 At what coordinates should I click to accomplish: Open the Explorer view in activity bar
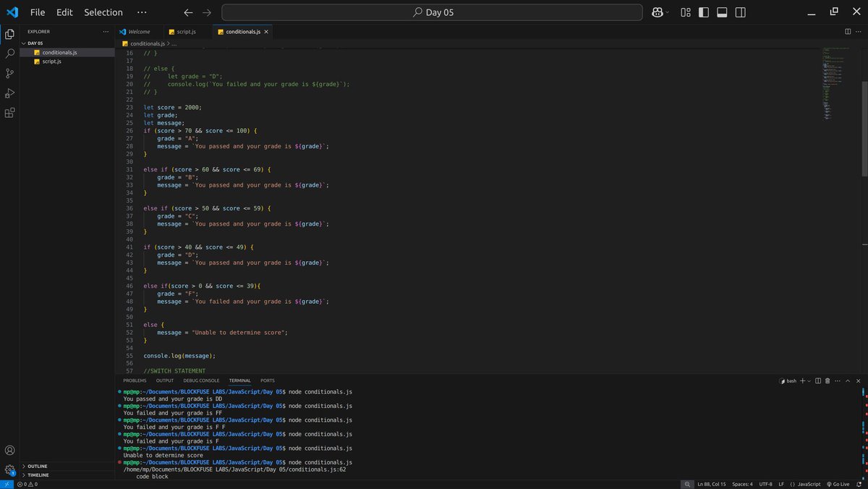tap(9, 34)
